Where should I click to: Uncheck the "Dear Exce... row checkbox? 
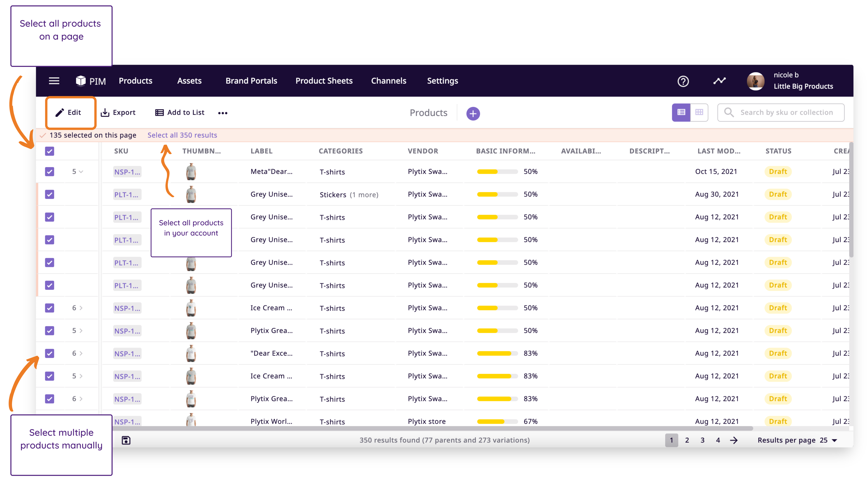pos(50,353)
